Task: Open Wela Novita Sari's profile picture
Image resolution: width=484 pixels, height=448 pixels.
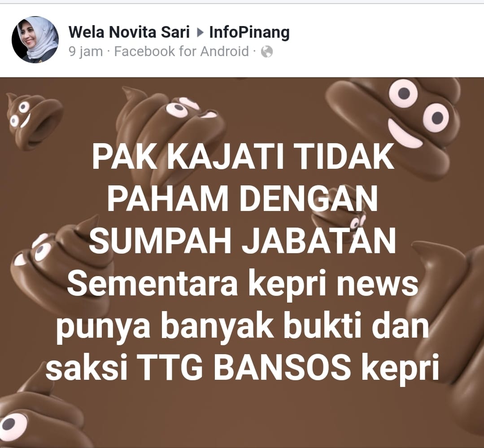Action: click(x=35, y=40)
